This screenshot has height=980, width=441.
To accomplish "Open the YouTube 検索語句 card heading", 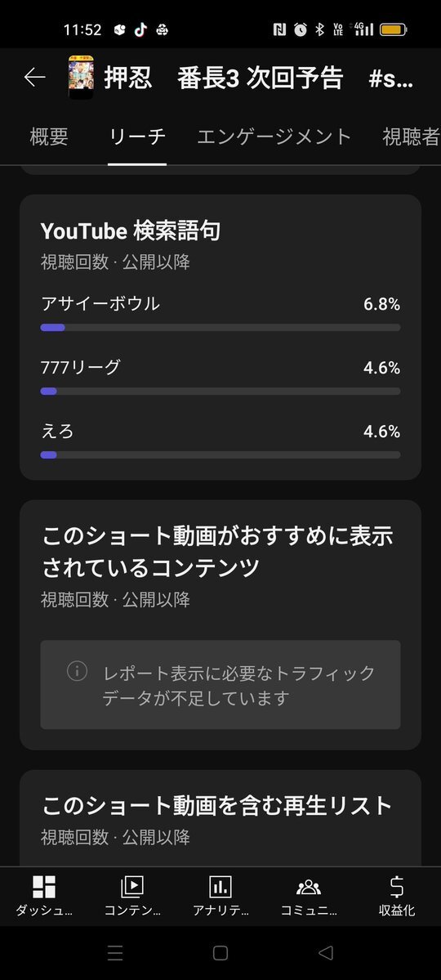I will coord(131,231).
